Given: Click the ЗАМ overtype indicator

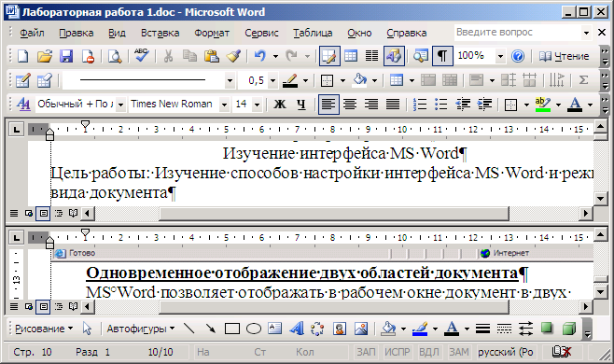Looking at the screenshot, I should [x=459, y=352].
